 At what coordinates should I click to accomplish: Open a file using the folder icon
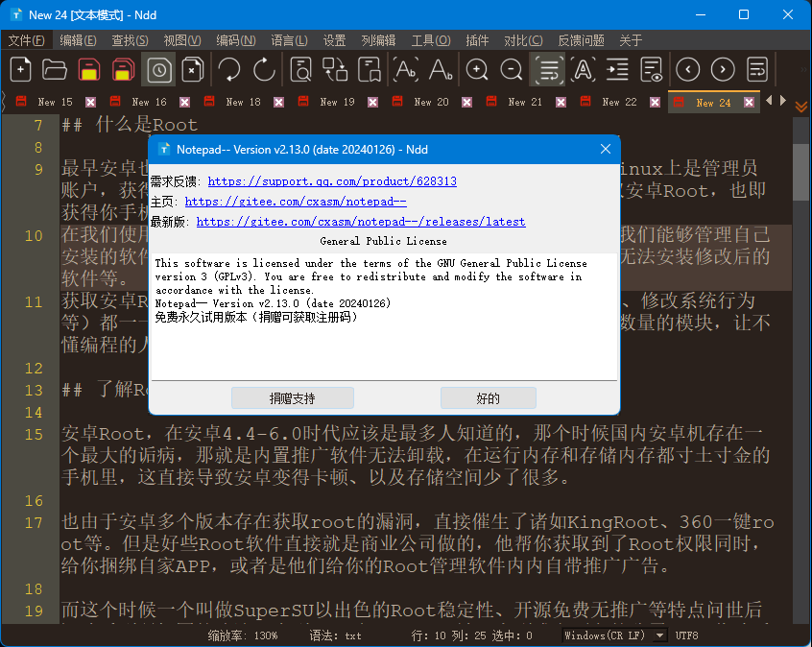55,69
